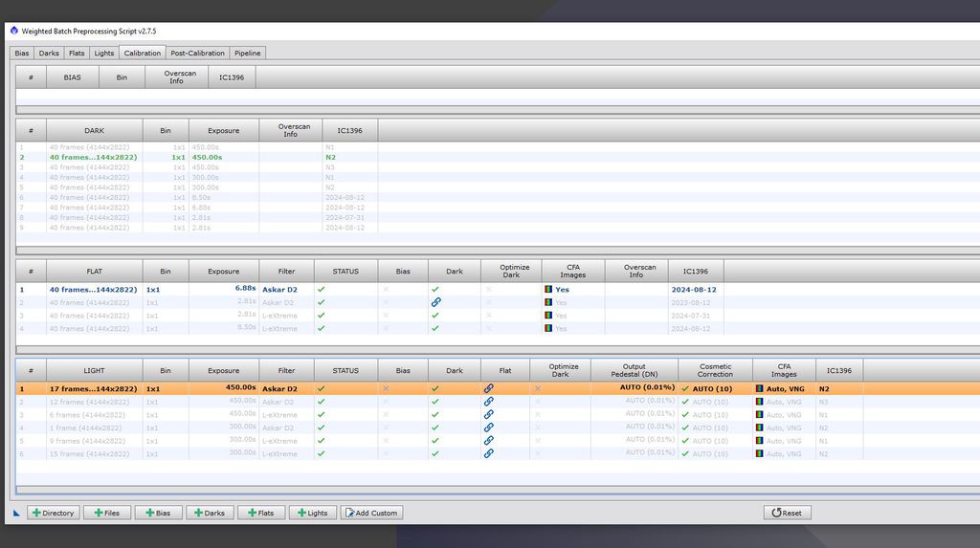Screen dimensions: 980x548
Task: Click the horizontal scrollbar under the light table
Action: 498,490
